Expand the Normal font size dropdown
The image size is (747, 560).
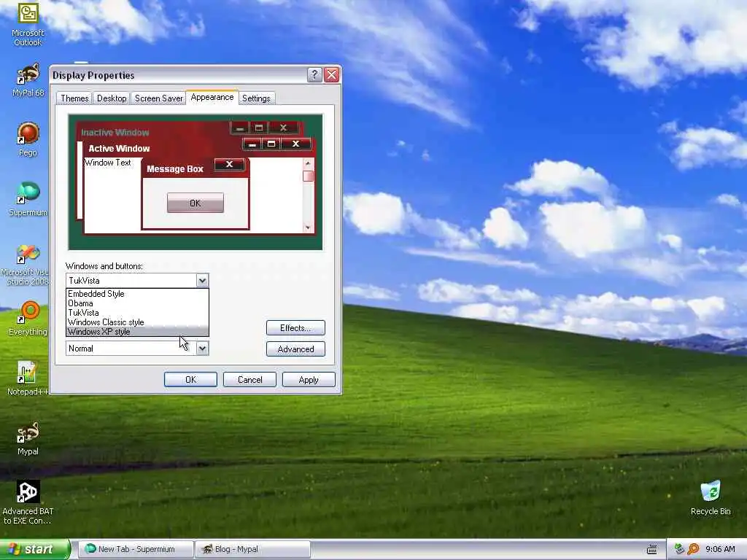[x=202, y=348]
